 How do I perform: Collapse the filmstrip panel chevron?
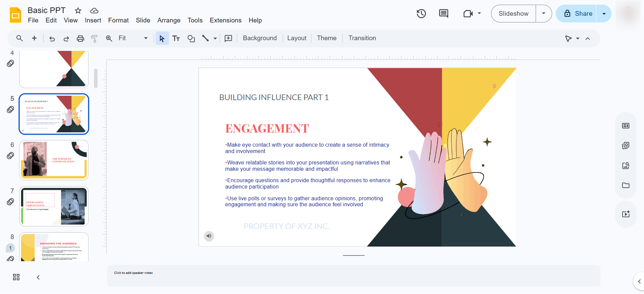(x=38, y=277)
